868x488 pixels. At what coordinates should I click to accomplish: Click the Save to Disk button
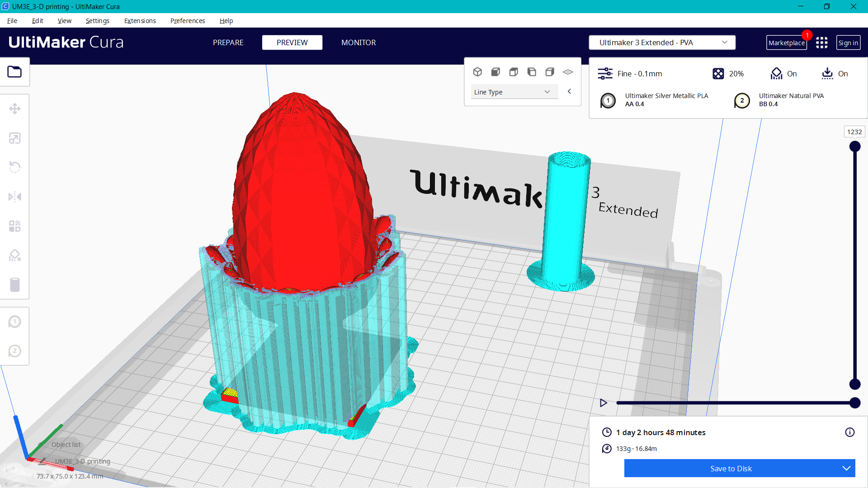pyautogui.click(x=731, y=468)
